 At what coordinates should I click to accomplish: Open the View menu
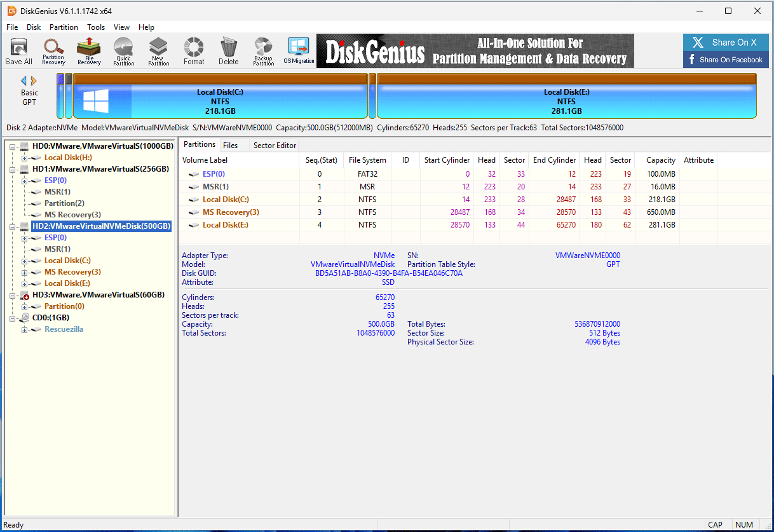pos(121,27)
